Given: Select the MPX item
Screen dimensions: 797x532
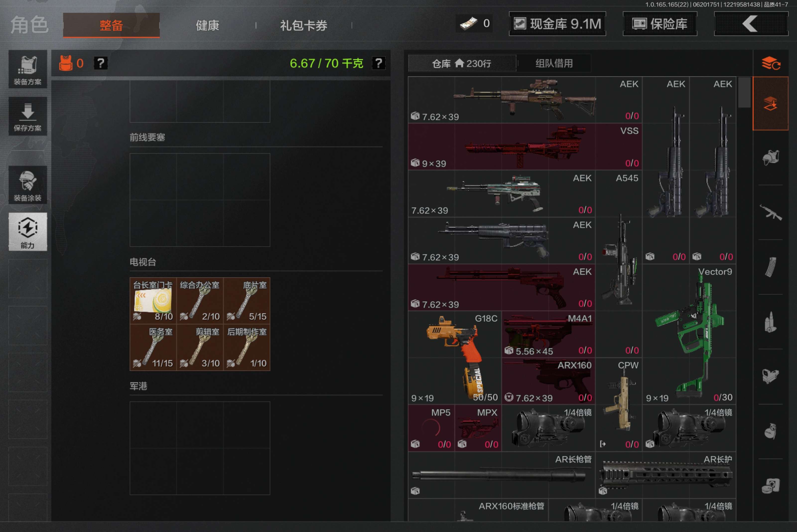Looking at the screenshot, I should tap(478, 428).
